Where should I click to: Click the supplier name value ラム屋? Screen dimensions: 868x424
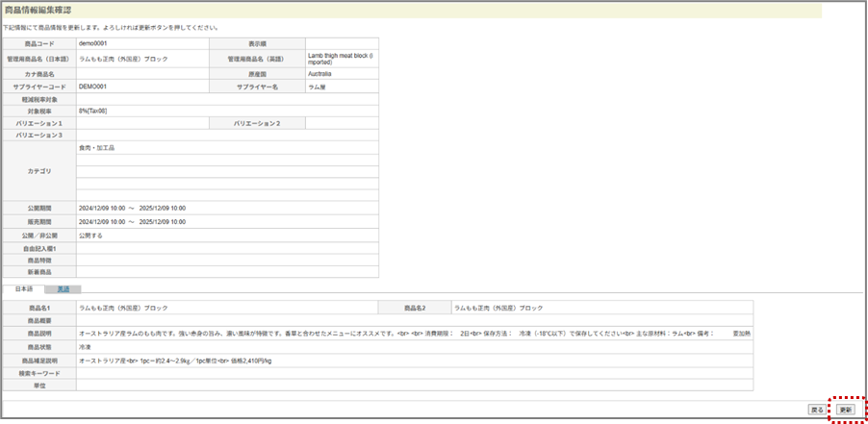click(319, 87)
